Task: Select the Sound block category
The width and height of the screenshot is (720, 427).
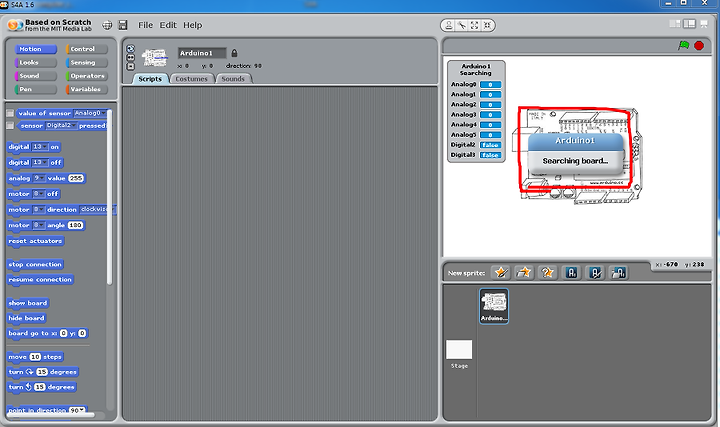Action: [36, 76]
